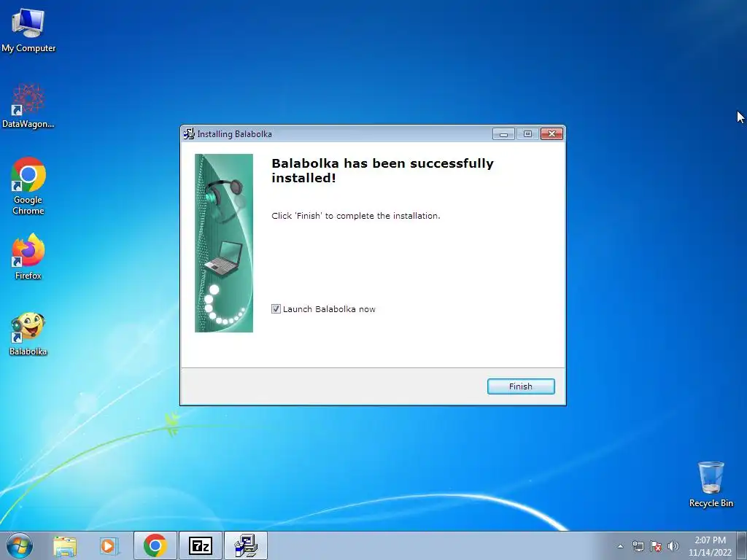Close the Installing Balabolka window
747x560 pixels.
[x=551, y=134]
